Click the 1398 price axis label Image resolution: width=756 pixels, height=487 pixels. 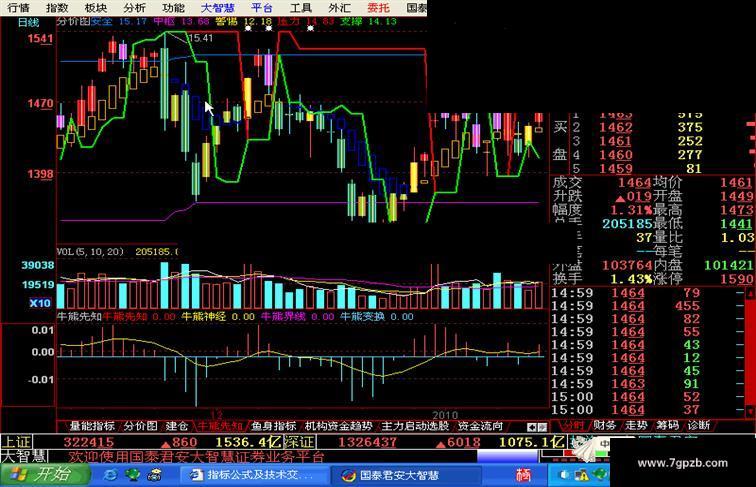pyautogui.click(x=40, y=174)
